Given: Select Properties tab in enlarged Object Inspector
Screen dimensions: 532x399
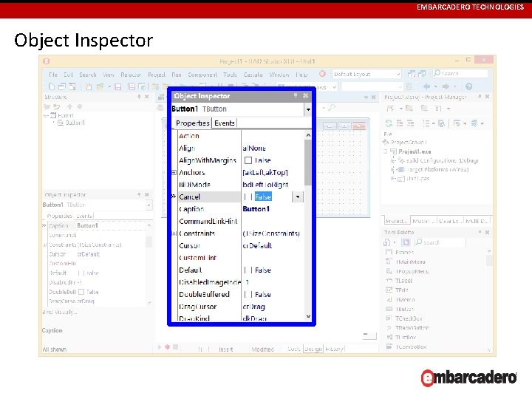Looking at the screenshot, I should [192, 123].
